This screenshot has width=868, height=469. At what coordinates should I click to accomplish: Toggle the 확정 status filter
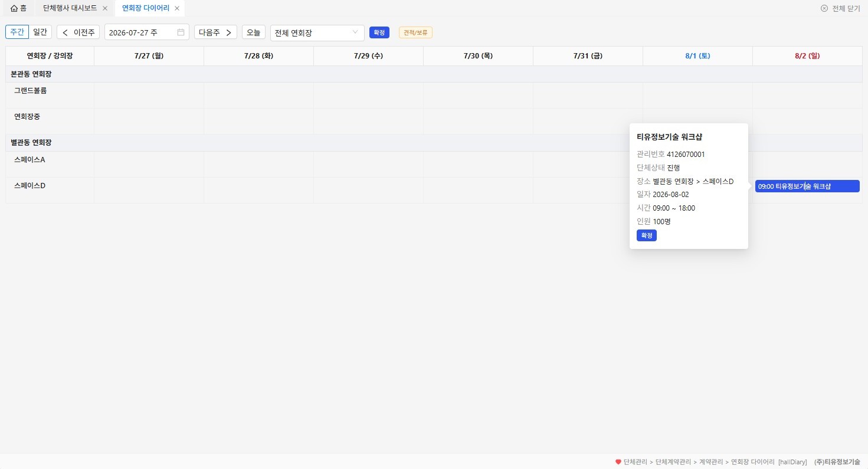(x=379, y=32)
